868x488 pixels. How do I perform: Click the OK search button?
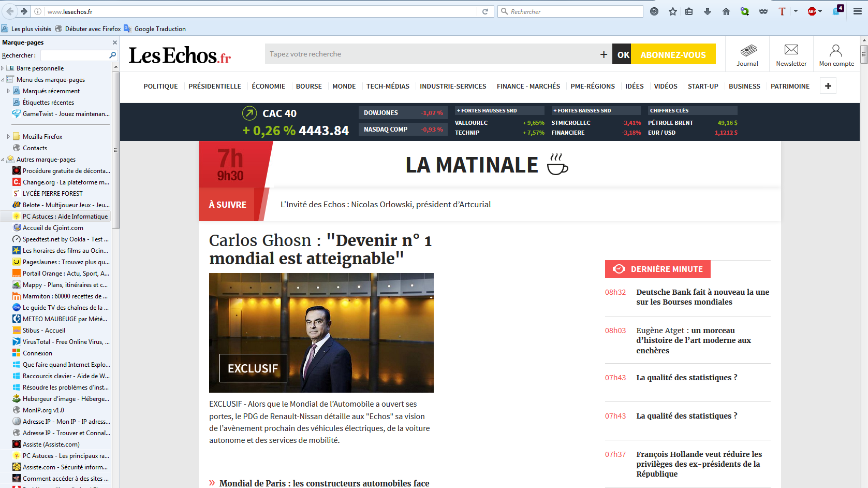(x=623, y=54)
